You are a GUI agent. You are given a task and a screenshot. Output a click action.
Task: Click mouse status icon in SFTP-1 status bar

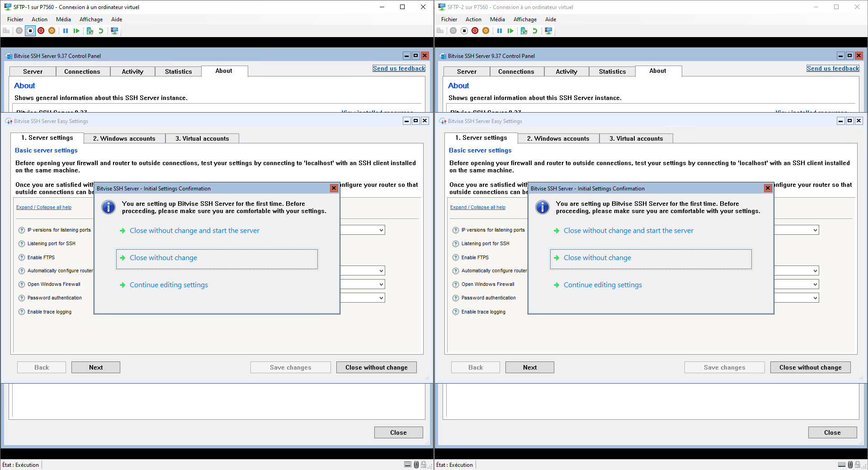pyautogui.click(x=416, y=465)
